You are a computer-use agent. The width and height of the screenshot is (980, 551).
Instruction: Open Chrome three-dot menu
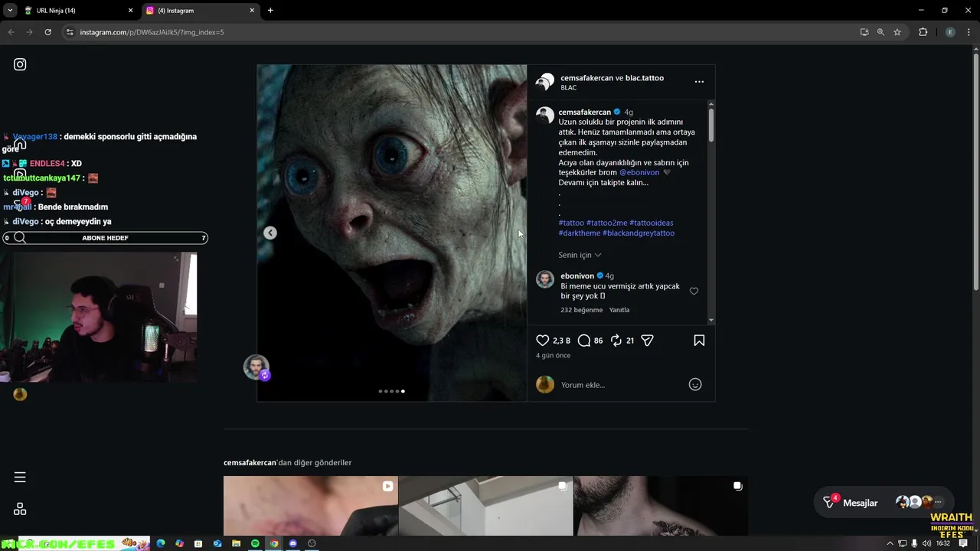[969, 32]
